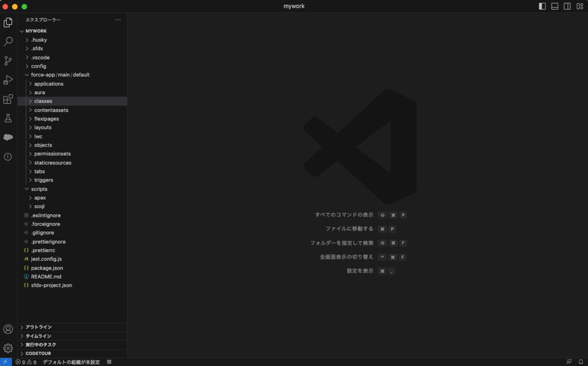The width and height of the screenshot is (588, 366).
Task: Click すべてのコマンドの表示 shortcut hint
Action: (x=344, y=215)
